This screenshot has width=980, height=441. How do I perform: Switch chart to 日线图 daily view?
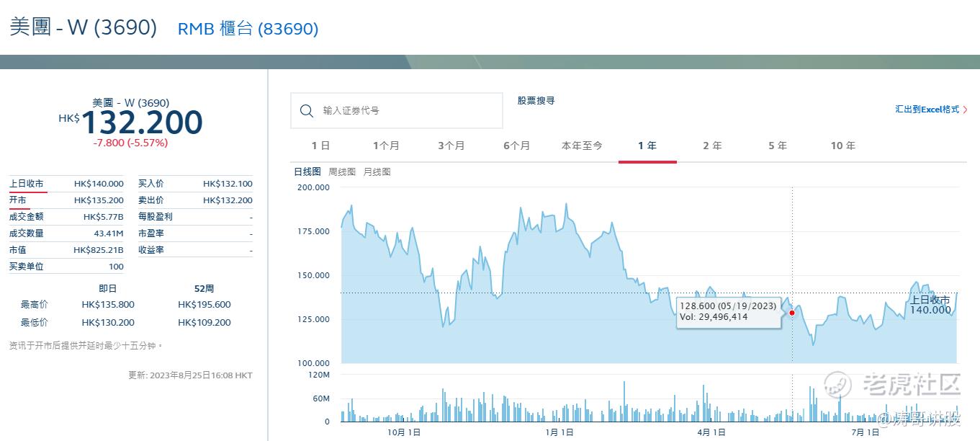pos(307,172)
